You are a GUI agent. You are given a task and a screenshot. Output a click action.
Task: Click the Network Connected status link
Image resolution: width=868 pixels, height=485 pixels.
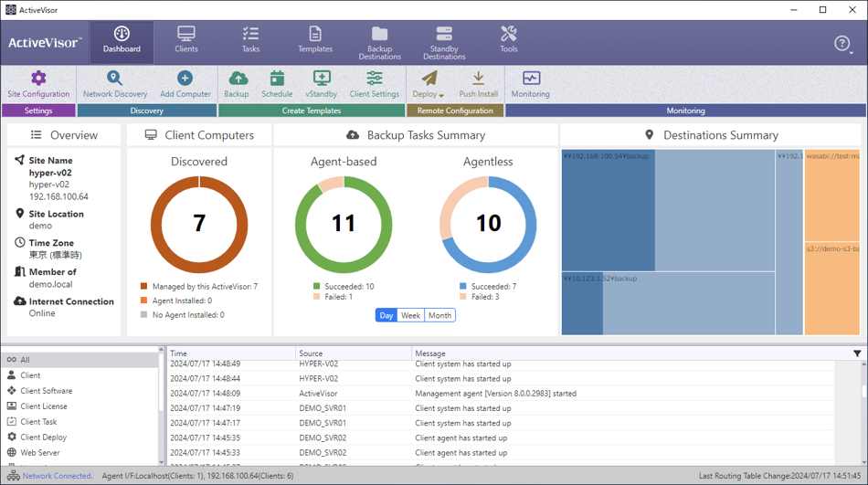click(x=58, y=476)
